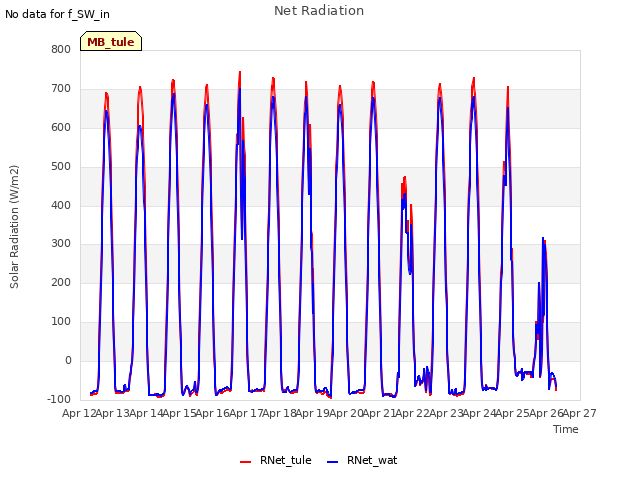This screenshot has height=480, width=640.
Task: Click the 200 y-axis tick label
Action: [x=61, y=282]
